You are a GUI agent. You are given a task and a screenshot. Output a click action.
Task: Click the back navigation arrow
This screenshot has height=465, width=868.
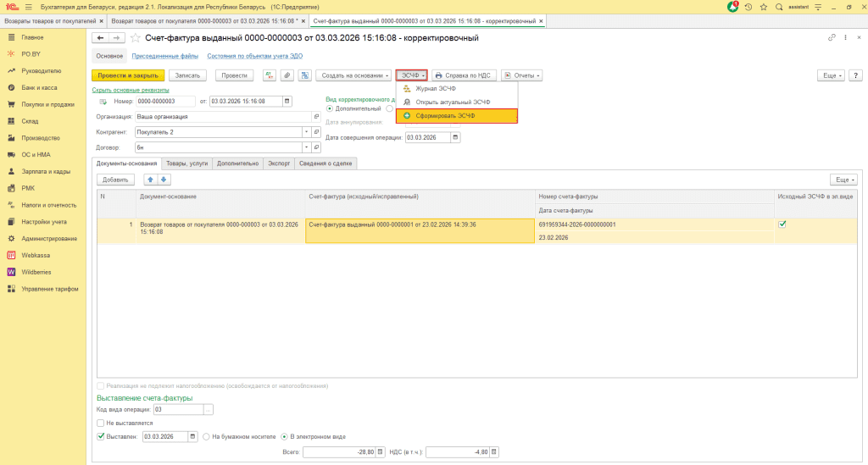pos(100,38)
